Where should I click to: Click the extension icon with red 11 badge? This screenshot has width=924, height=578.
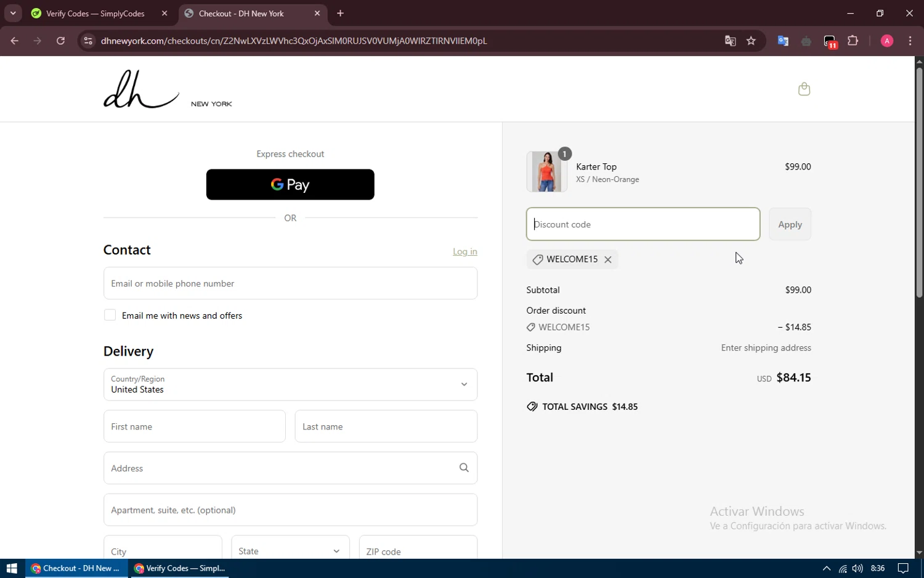coord(830,42)
